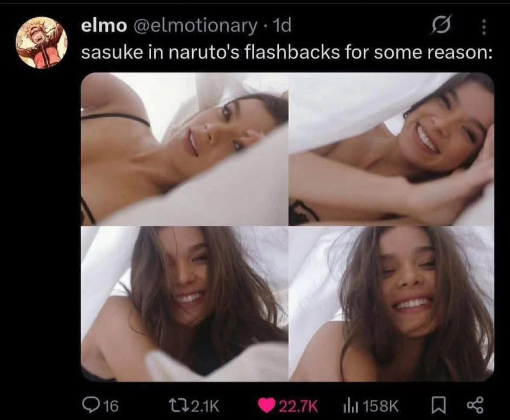510x420 pixels.
Task: Click the 22.7K likes count
Action: [298, 406]
